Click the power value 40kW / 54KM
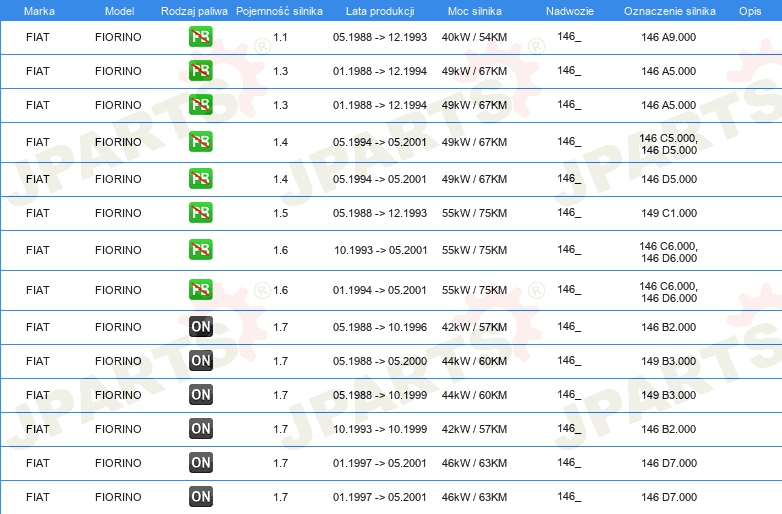 tap(474, 37)
